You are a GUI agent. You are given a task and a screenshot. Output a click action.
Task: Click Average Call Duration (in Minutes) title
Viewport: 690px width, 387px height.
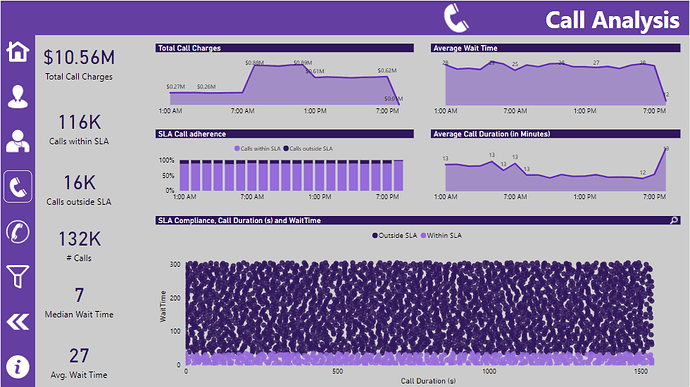pos(492,134)
